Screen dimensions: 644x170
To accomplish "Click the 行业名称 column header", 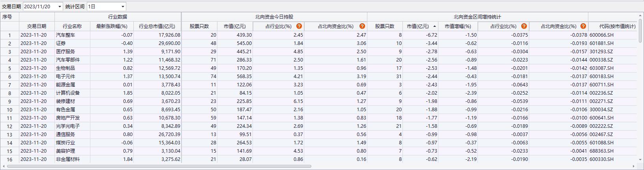I will [72, 26].
